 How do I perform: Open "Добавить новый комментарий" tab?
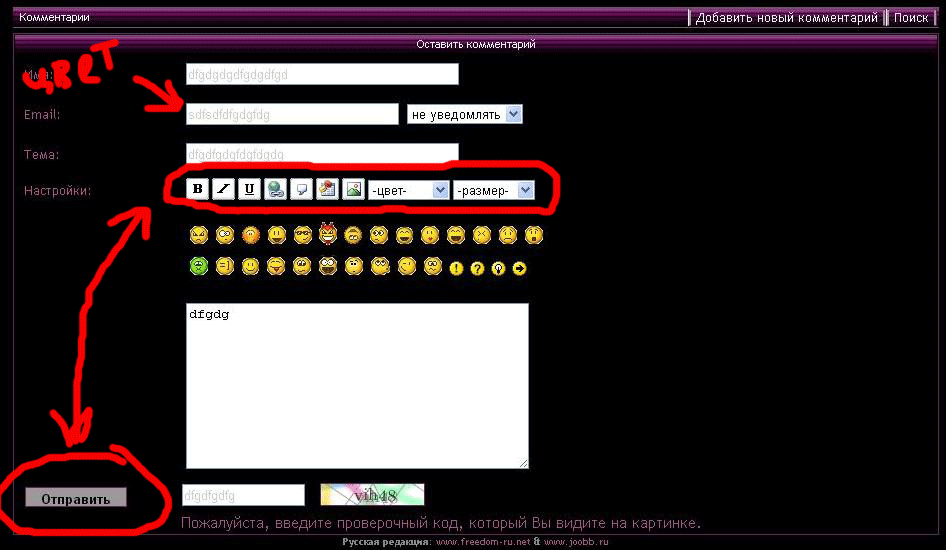pyautogui.click(x=787, y=18)
